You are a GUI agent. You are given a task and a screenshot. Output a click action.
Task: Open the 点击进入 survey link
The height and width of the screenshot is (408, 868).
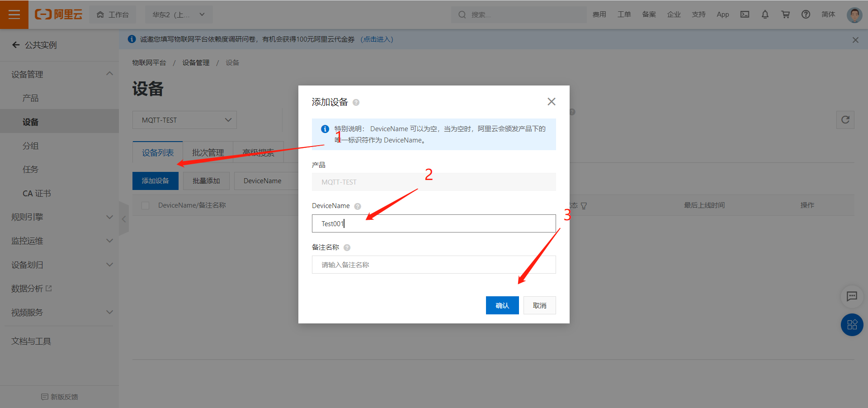[x=377, y=39]
